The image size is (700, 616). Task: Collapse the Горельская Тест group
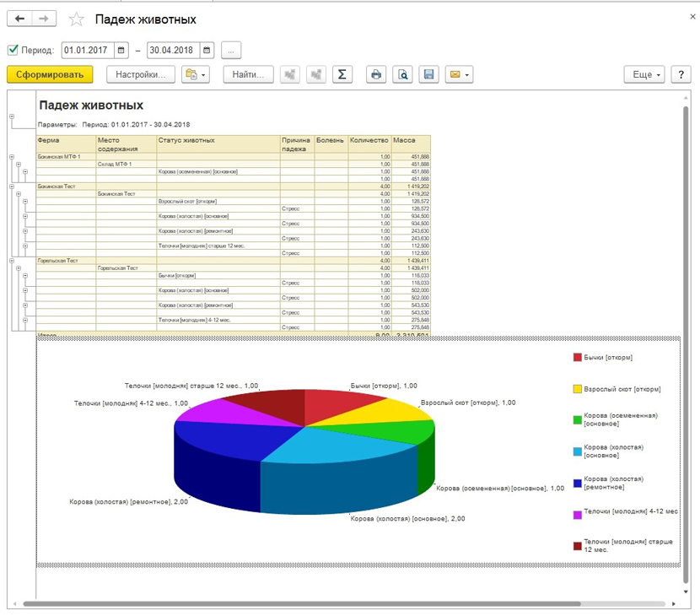click(x=12, y=261)
